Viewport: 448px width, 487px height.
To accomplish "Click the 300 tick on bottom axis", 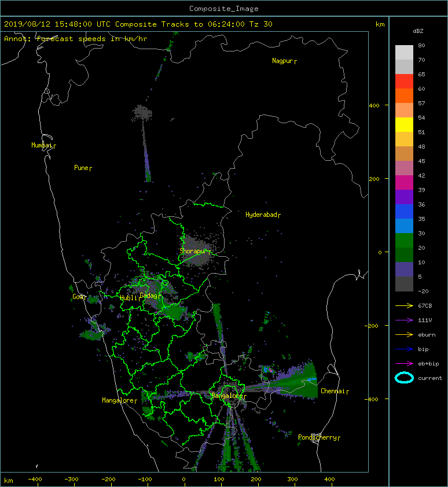I will [x=292, y=479].
